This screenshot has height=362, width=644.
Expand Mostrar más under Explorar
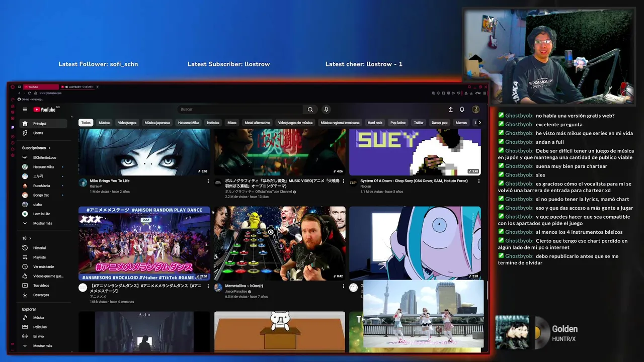(43, 346)
